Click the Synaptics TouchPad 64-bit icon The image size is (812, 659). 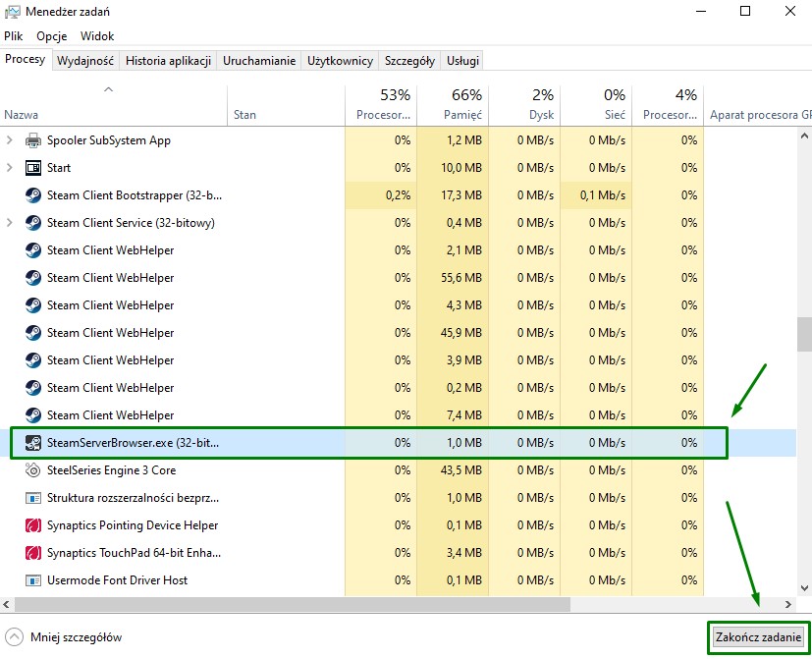pyautogui.click(x=33, y=553)
